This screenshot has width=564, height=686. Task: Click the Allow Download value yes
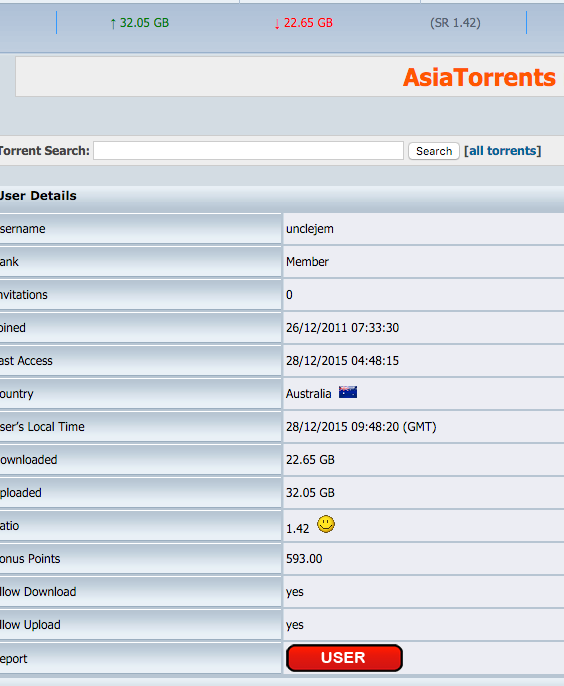[294, 592]
